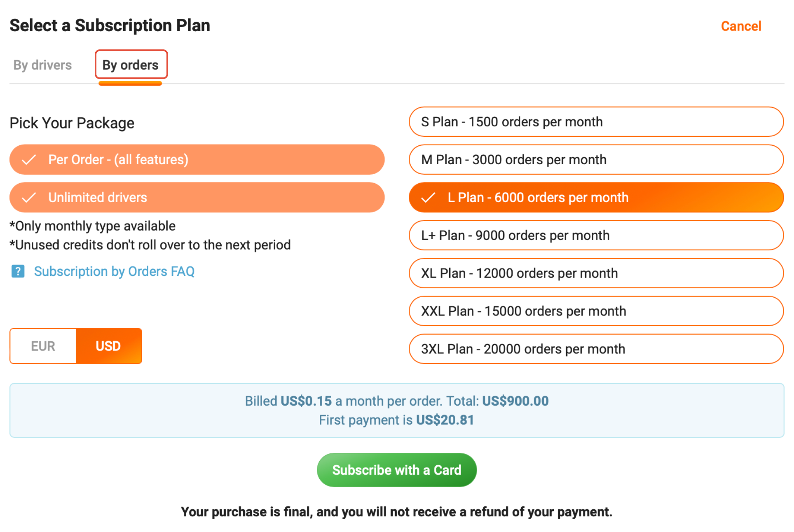Select XXL Plan 15000 orders per month
This screenshot has height=532, width=794.
[x=595, y=311]
